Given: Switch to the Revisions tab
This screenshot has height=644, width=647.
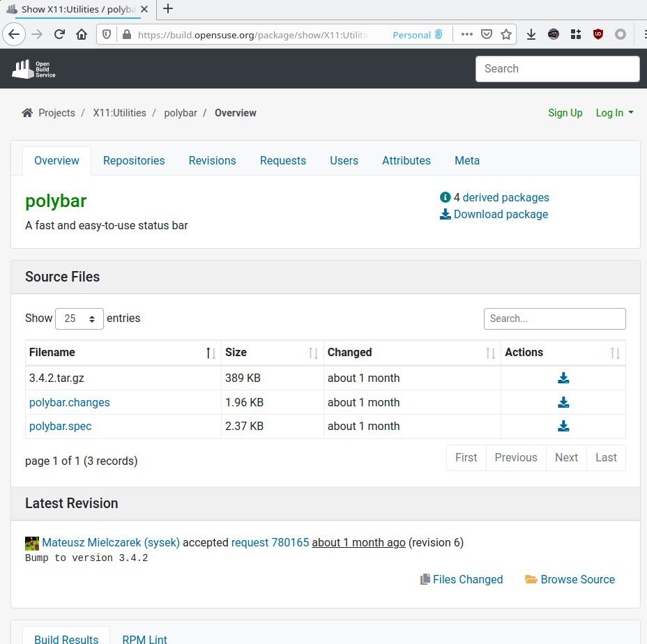Looking at the screenshot, I should pos(212,160).
